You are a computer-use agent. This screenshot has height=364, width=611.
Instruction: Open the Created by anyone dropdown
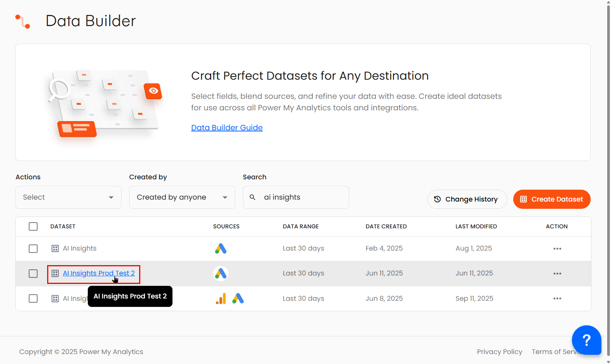click(x=182, y=197)
